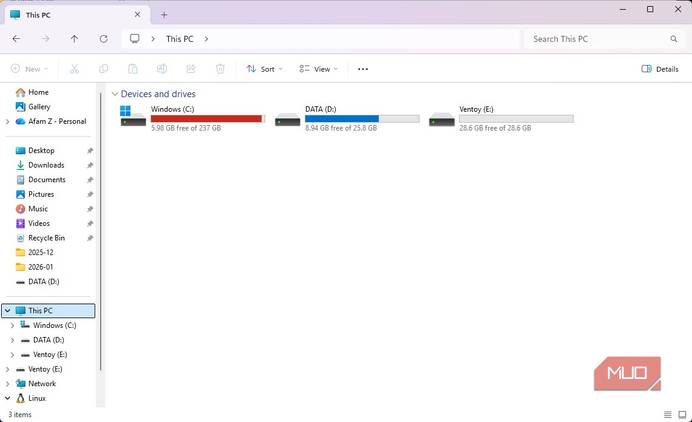Go back with the back arrow
692x422 pixels.
pyautogui.click(x=16, y=39)
